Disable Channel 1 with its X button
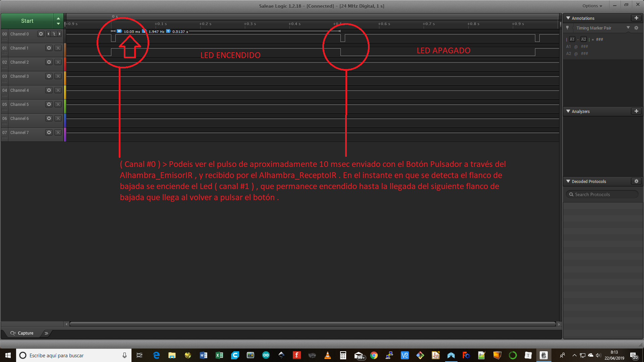 (x=58, y=48)
